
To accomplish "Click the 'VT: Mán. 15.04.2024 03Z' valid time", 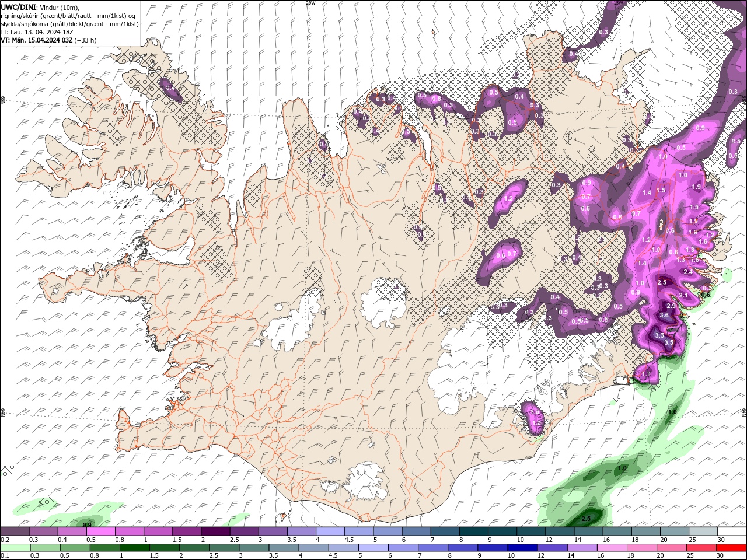I will tap(37, 40).
